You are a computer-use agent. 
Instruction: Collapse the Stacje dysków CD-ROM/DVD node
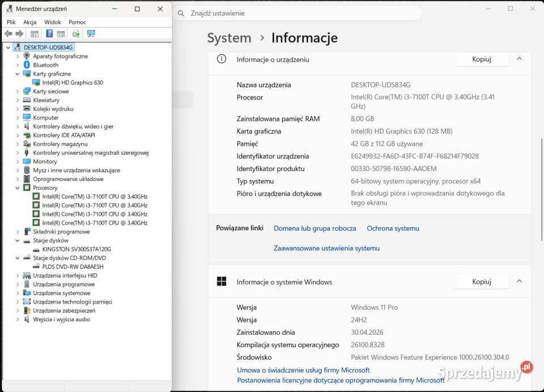(x=18, y=258)
